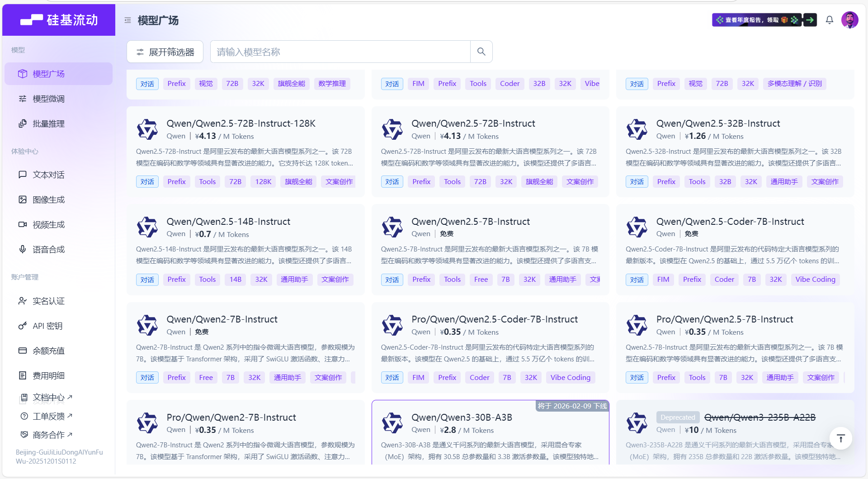Go to 模型微调 in the sidebar
The image size is (868, 479).
(x=48, y=99)
